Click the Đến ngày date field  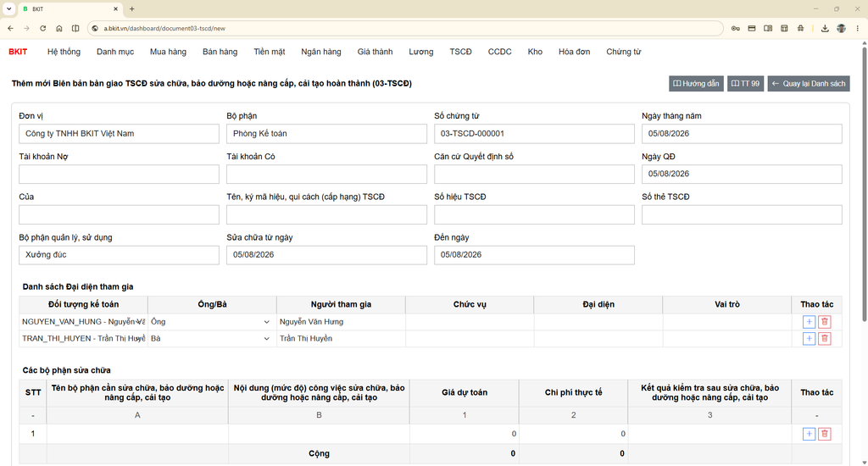pyautogui.click(x=534, y=254)
